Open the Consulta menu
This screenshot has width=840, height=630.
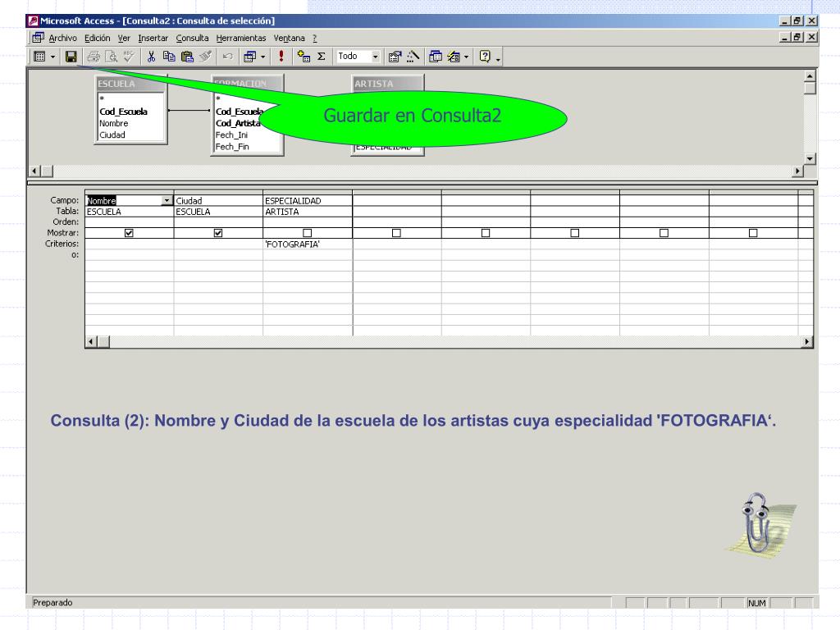pyautogui.click(x=192, y=38)
